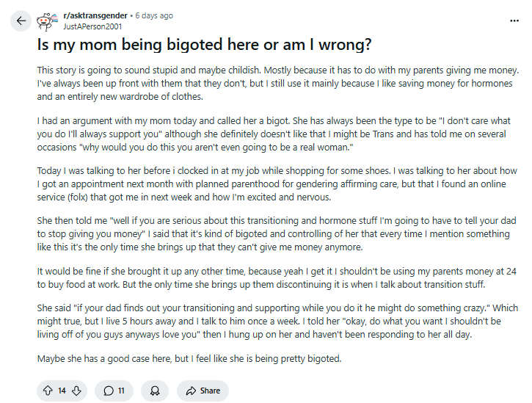Open JustAPerson2001's user profile

tap(92, 26)
